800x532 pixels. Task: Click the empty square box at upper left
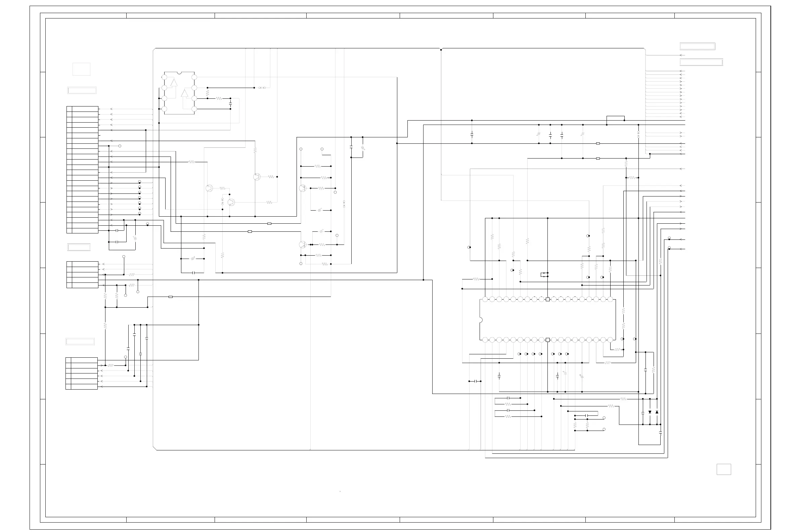click(x=81, y=69)
